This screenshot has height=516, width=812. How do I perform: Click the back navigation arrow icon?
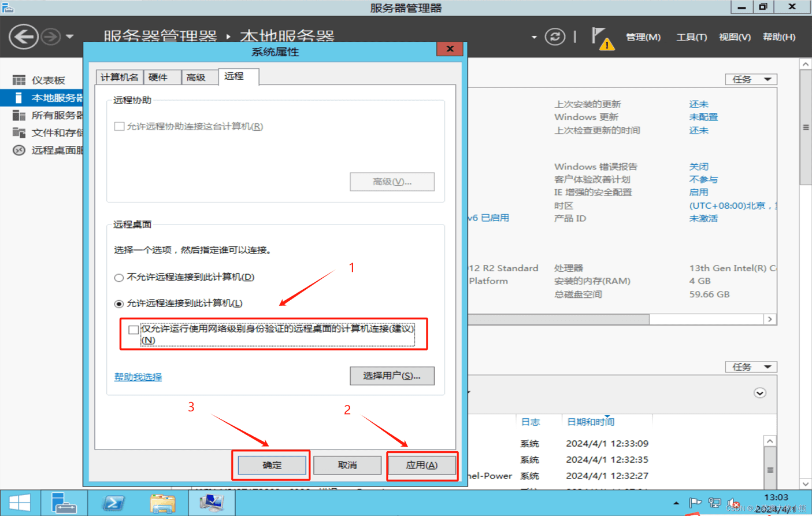[24, 37]
